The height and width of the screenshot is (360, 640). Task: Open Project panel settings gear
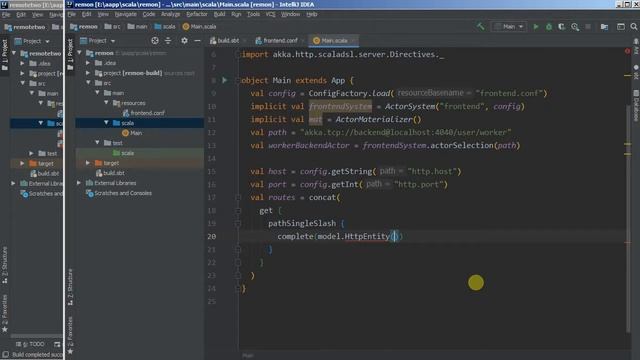tap(184, 40)
